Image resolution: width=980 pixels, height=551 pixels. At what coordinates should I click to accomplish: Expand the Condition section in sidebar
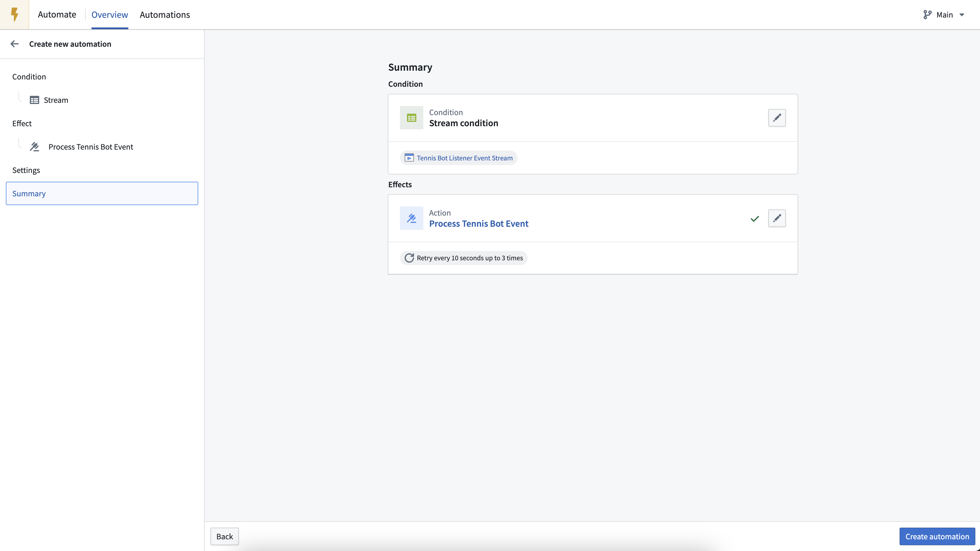coord(29,77)
